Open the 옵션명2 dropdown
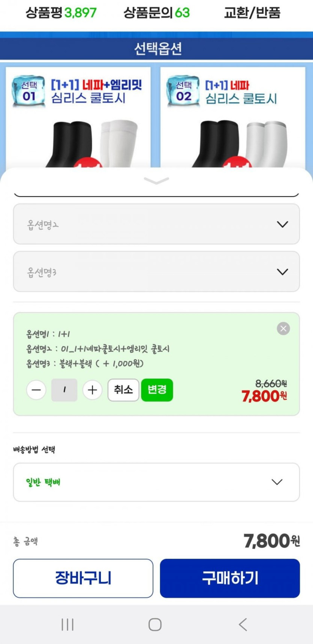The height and width of the screenshot is (644, 313). coord(156,224)
